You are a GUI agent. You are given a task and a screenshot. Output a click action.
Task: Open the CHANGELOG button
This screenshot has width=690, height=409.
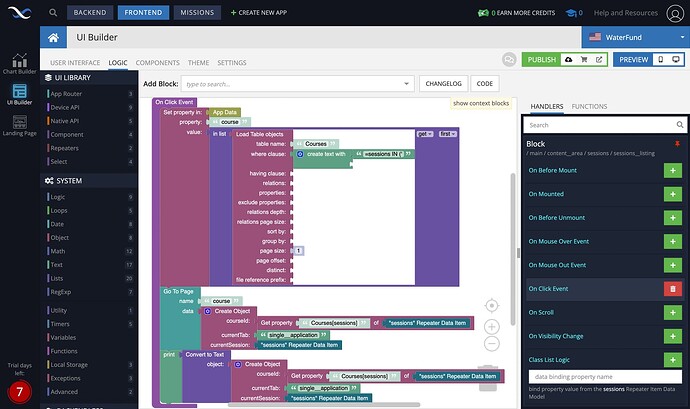click(444, 84)
